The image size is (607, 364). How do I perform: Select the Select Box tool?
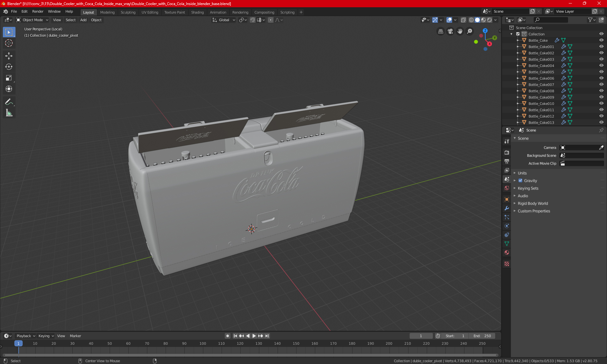click(9, 32)
